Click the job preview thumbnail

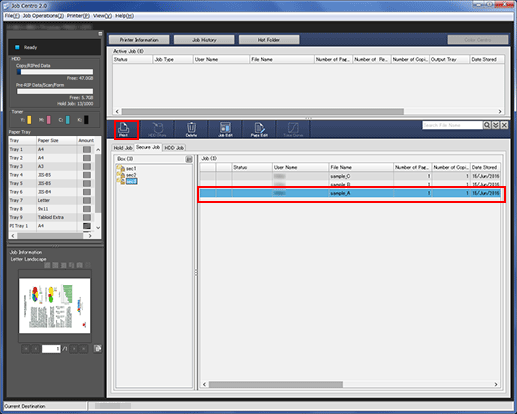click(x=55, y=306)
